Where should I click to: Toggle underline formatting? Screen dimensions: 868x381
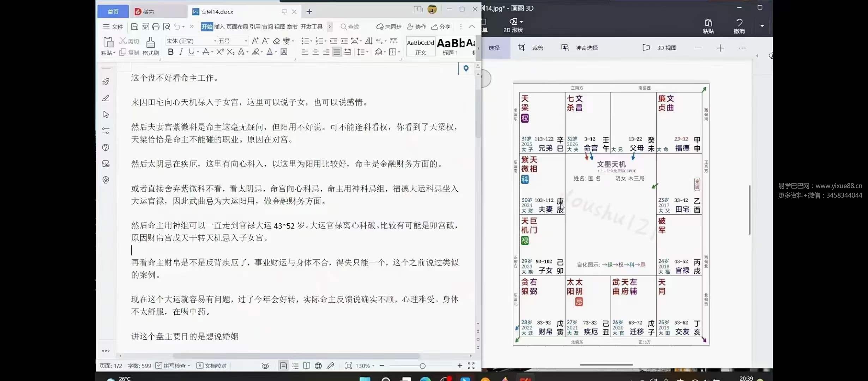pyautogui.click(x=191, y=52)
